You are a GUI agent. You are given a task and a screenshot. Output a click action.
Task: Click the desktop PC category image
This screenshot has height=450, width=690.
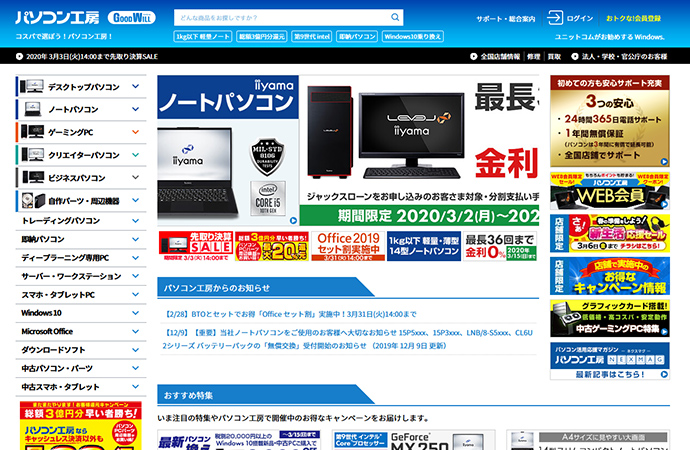point(32,86)
